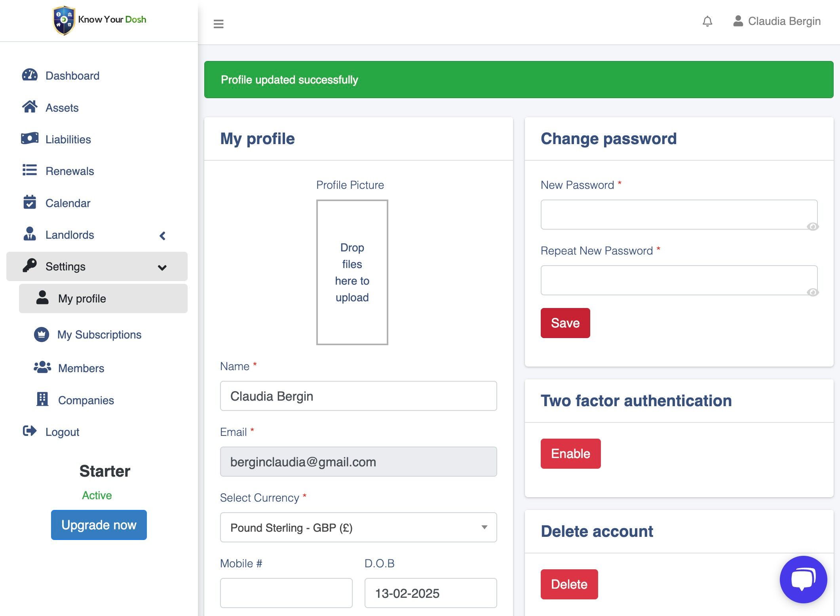Go to Companies page
This screenshot has height=616, width=840.
click(86, 400)
